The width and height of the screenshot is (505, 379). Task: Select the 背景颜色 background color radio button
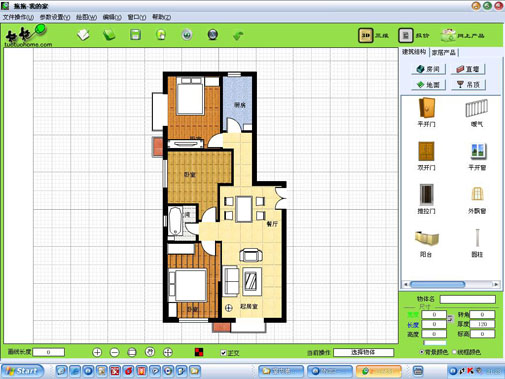tap(422, 352)
